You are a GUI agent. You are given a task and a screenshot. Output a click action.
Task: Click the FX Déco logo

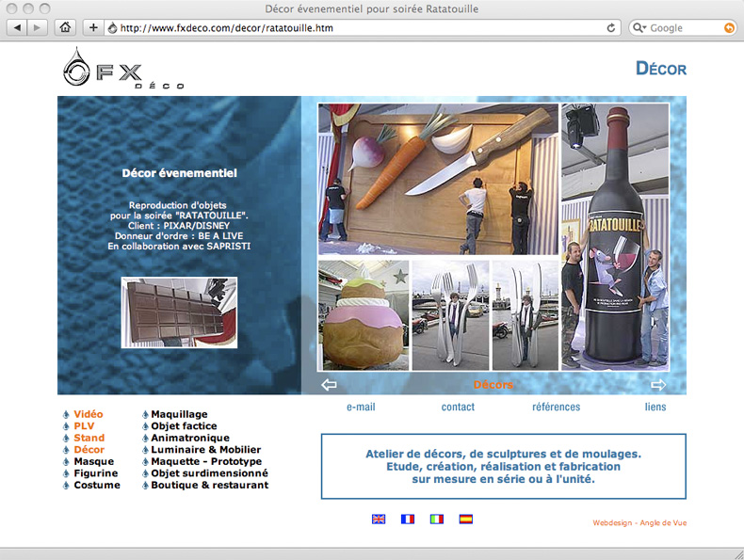(x=123, y=68)
